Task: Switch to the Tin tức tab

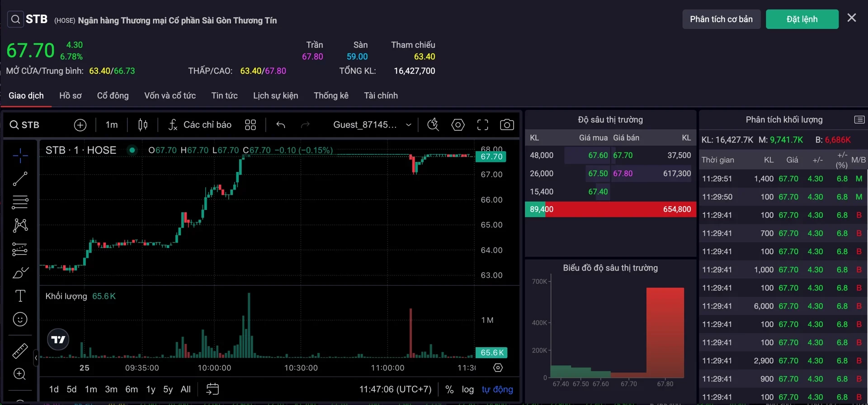Action: tap(224, 95)
